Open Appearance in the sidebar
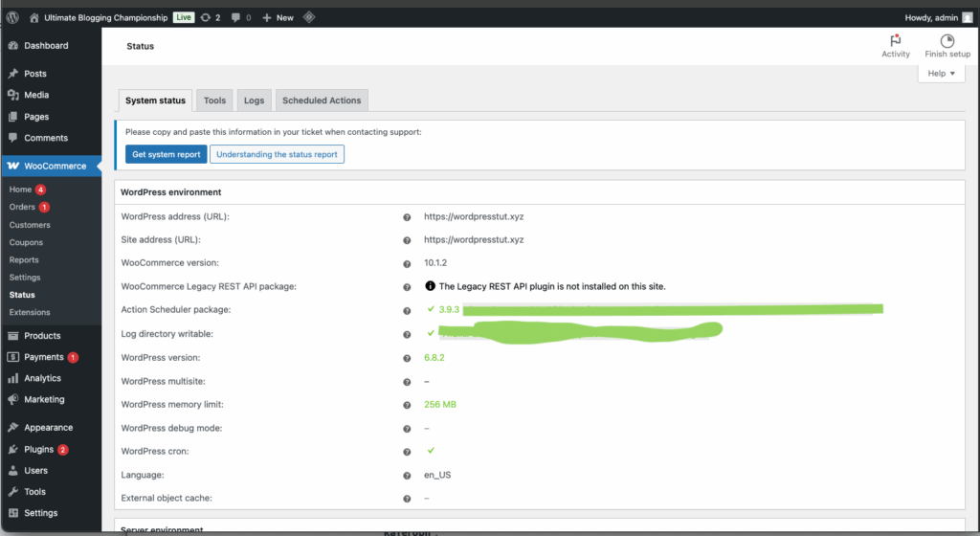980x536 pixels. (52, 428)
